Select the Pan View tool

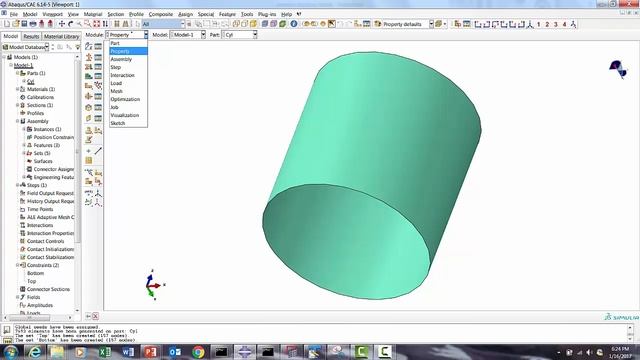pos(62,24)
